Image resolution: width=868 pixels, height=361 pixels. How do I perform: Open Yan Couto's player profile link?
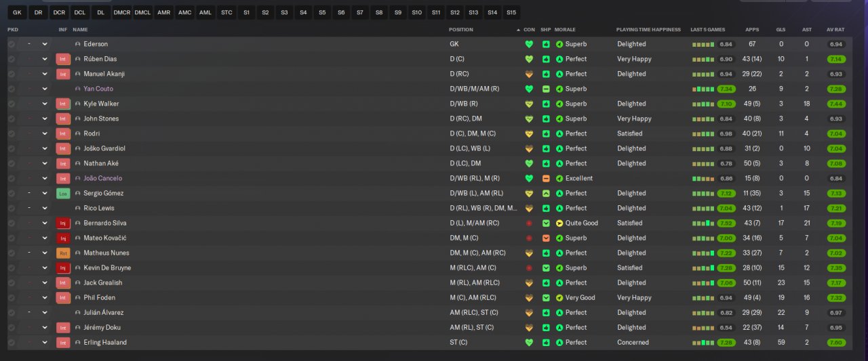[98, 89]
